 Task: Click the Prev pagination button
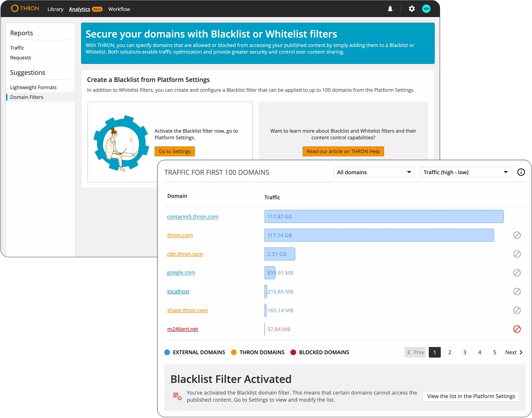tap(415, 352)
